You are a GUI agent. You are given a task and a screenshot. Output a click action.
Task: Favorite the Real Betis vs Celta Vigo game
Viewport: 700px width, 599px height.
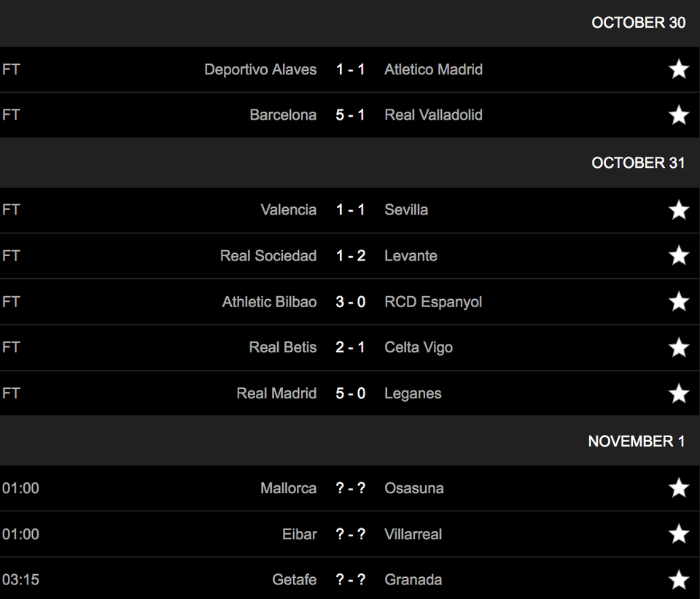pos(679,347)
